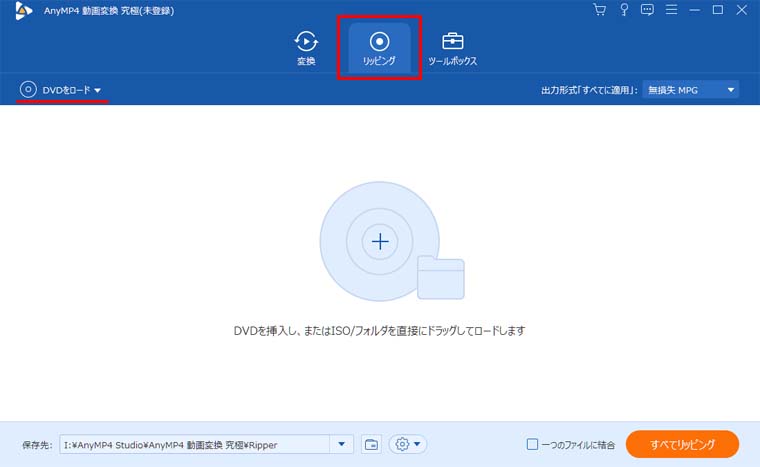Open the shopping cart purchase icon
Viewport: 760px width, 467px height.
(x=599, y=10)
